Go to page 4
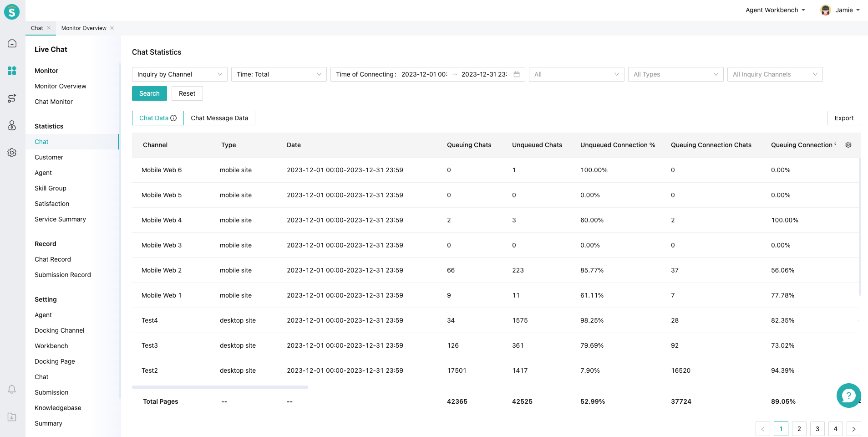Viewport: 868px width, 437px height. coord(836,429)
